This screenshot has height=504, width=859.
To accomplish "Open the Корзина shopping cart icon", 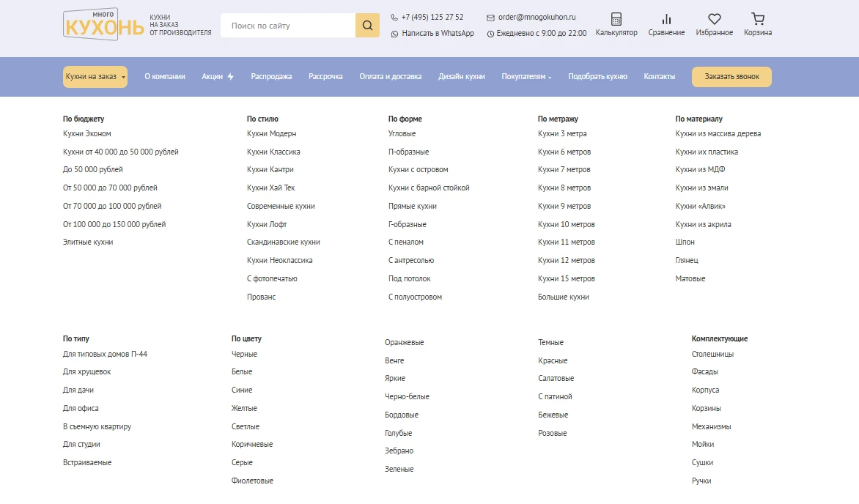I will point(758,20).
